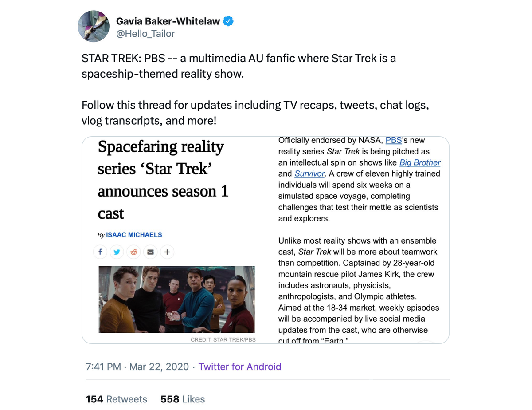The image size is (532, 410).
Task: Select the Gavia Baker-Whitelaw display name
Action: (168, 20)
